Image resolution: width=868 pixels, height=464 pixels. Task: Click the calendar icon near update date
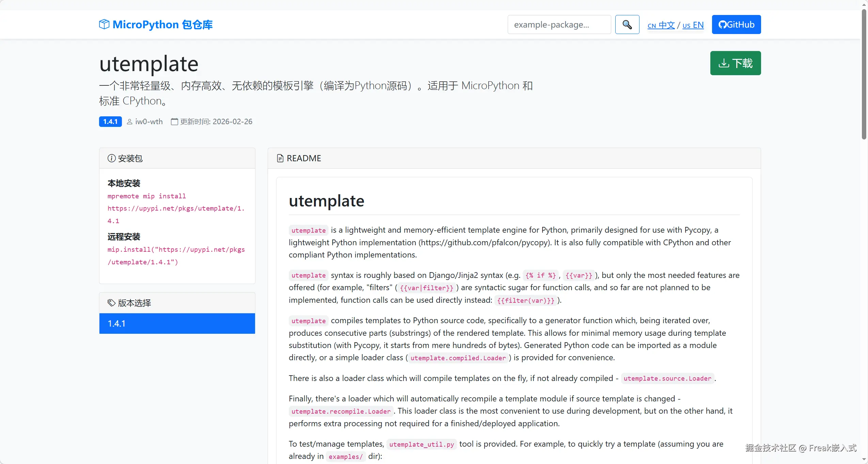coord(174,122)
